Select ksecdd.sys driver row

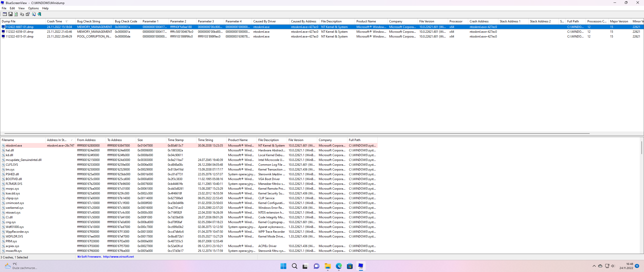pyautogui.click(x=189, y=193)
